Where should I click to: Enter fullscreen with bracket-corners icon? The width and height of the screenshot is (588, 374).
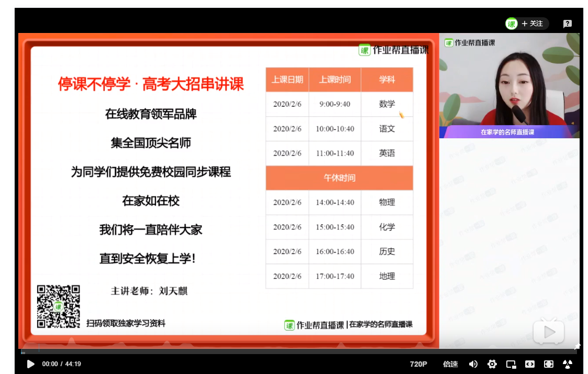coord(548,364)
